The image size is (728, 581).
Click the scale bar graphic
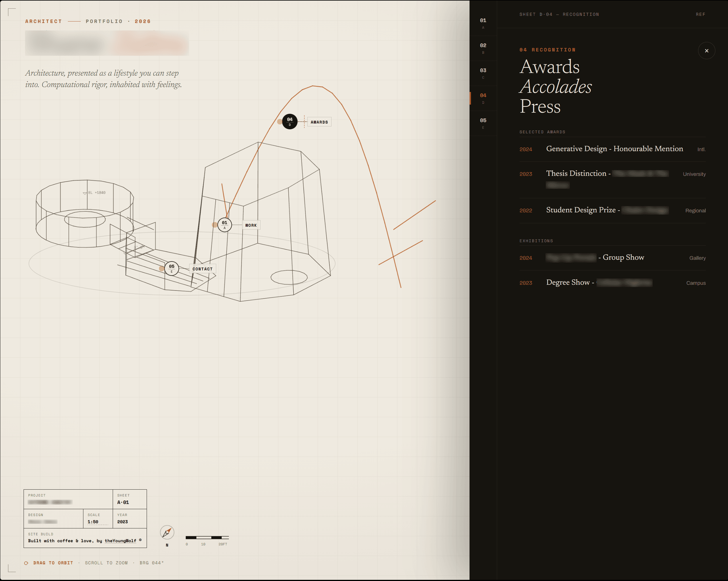207,538
